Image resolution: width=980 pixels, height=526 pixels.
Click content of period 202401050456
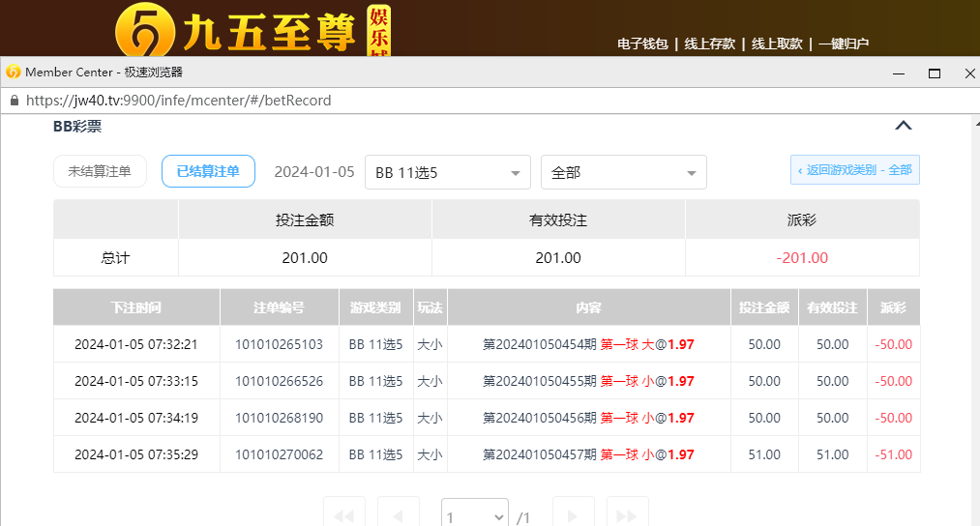coord(588,418)
